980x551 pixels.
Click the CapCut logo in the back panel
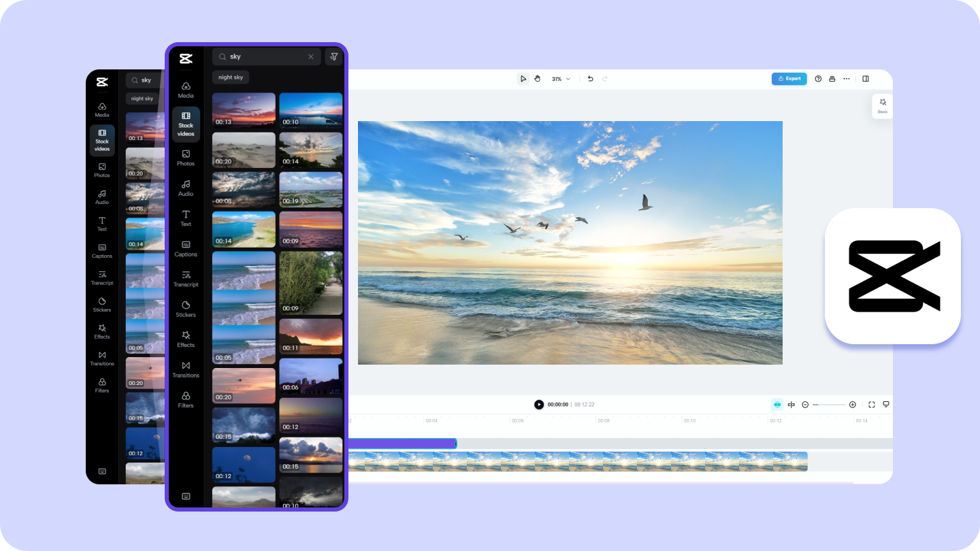102,82
